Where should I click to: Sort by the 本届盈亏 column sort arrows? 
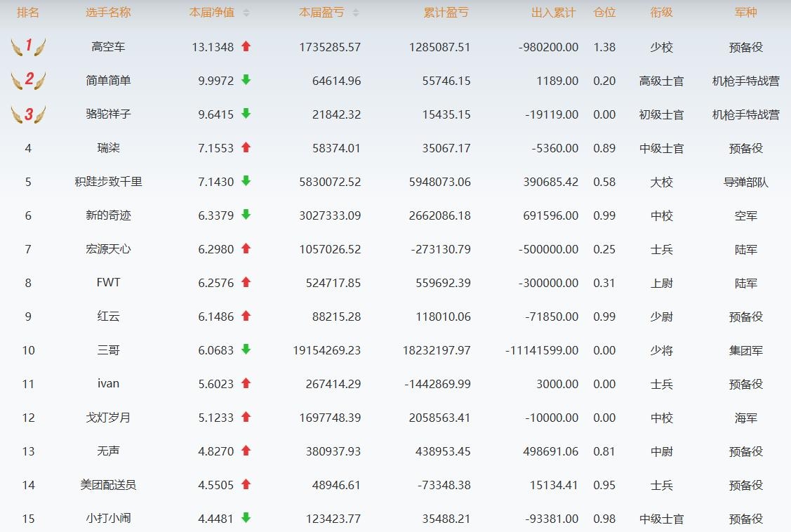[355, 13]
